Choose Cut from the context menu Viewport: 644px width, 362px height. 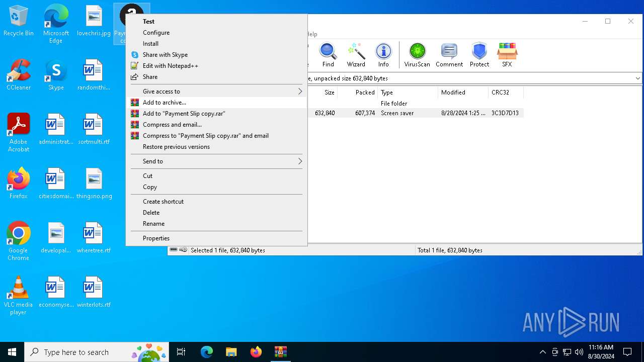[x=216, y=176]
